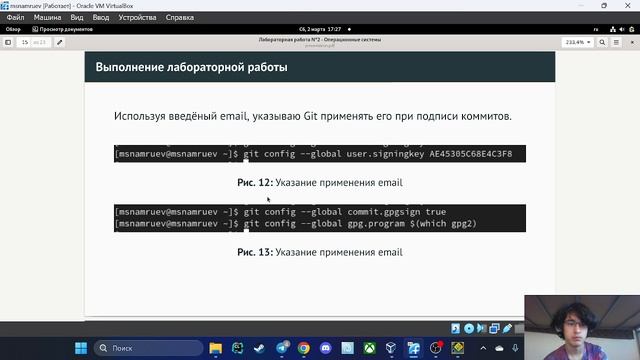Click the date and time 17:27 clock

pos(320,29)
